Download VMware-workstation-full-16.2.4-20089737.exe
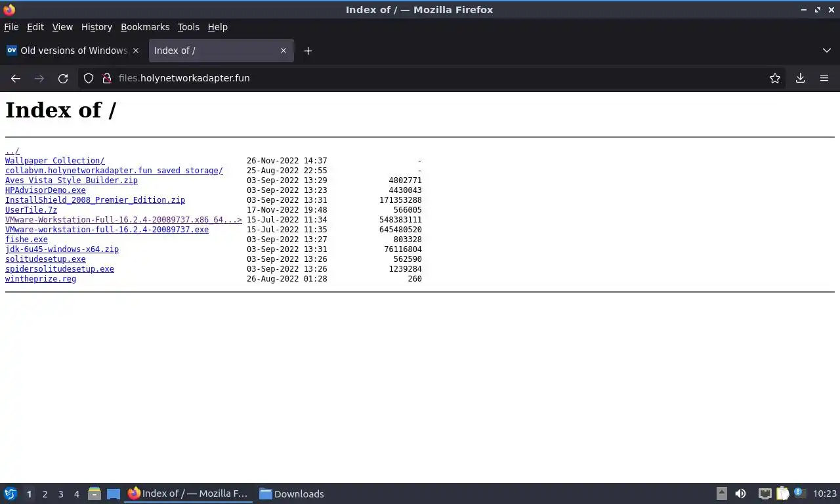Image resolution: width=840 pixels, height=504 pixels. [x=107, y=230]
